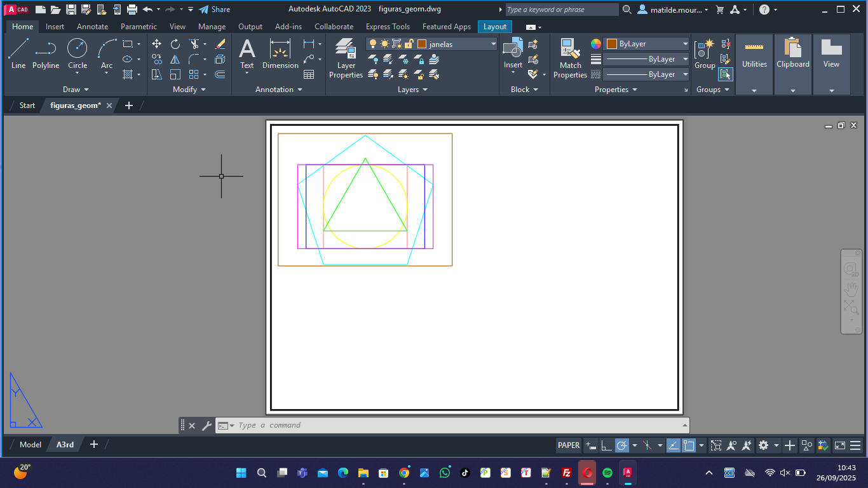The width and height of the screenshot is (868, 488).
Task: Open Layer Properties manager
Action: (346, 57)
